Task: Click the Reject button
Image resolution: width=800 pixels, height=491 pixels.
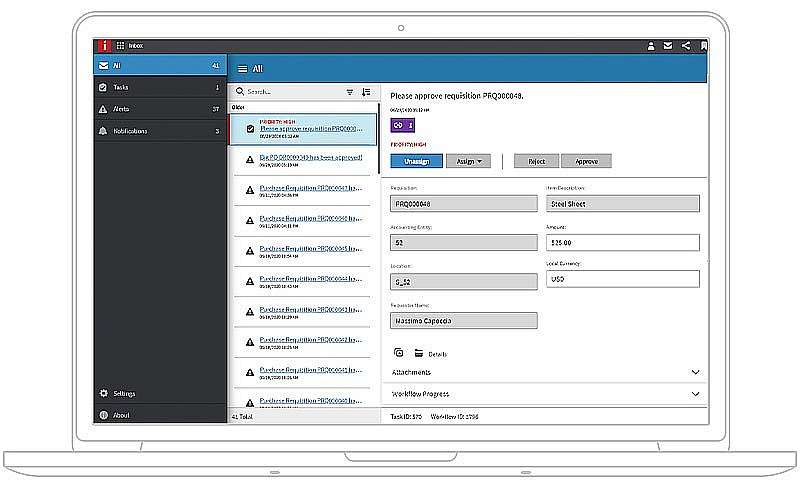Action: click(536, 161)
